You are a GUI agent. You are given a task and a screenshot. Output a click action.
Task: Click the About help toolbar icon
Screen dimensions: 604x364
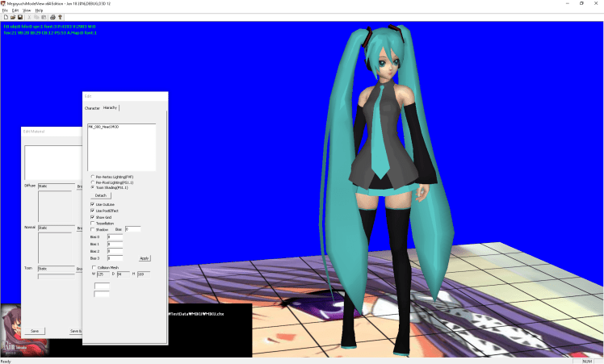click(x=60, y=17)
